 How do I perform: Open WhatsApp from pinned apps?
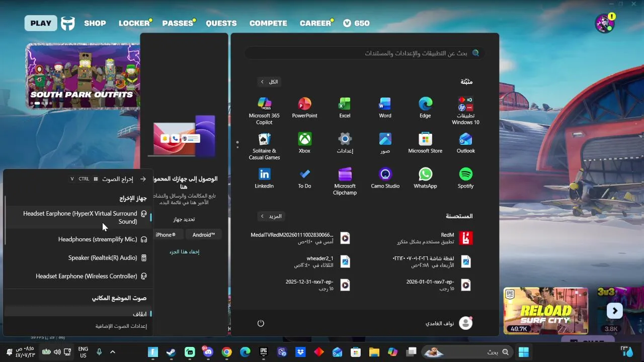point(425,178)
